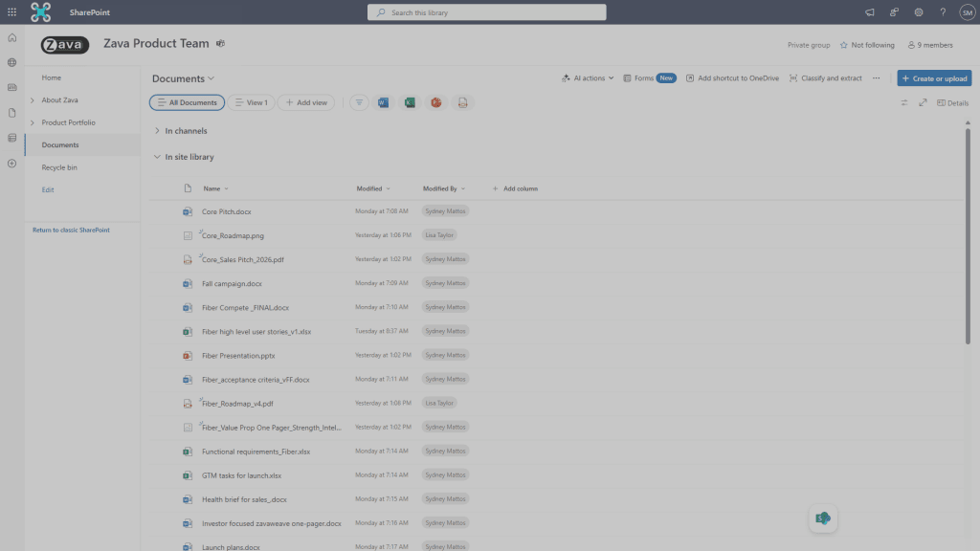
Task: Toggle the Details pane
Action: (x=952, y=102)
